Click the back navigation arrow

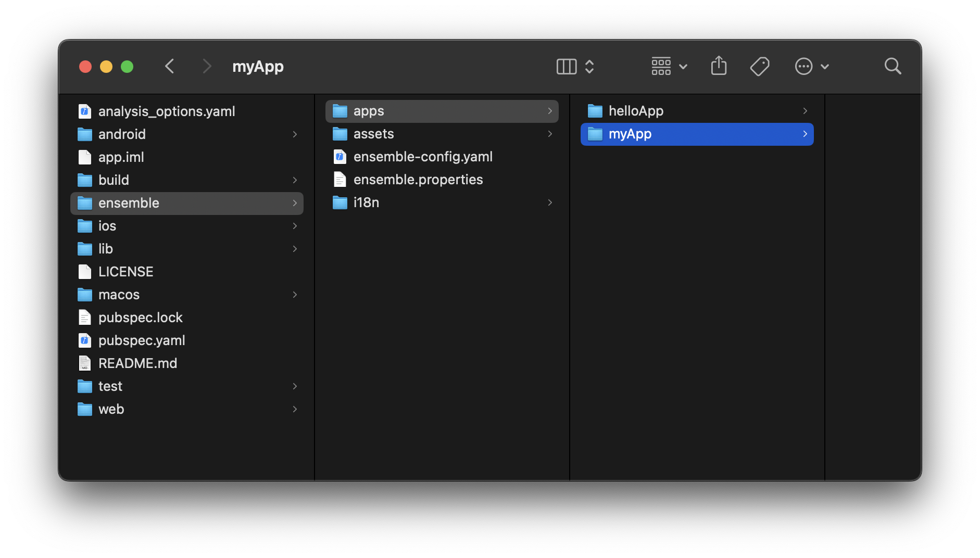click(x=169, y=66)
